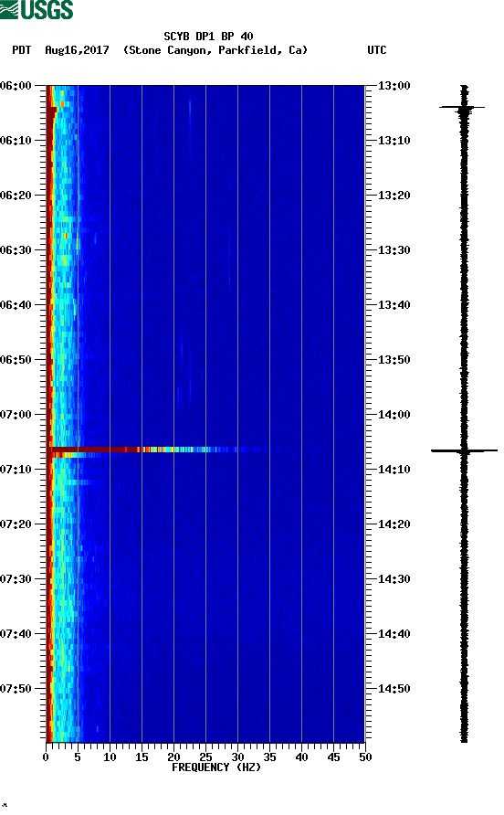Click the 13:30 UTC time label
The height and width of the screenshot is (815, 504).
point(394,250)
